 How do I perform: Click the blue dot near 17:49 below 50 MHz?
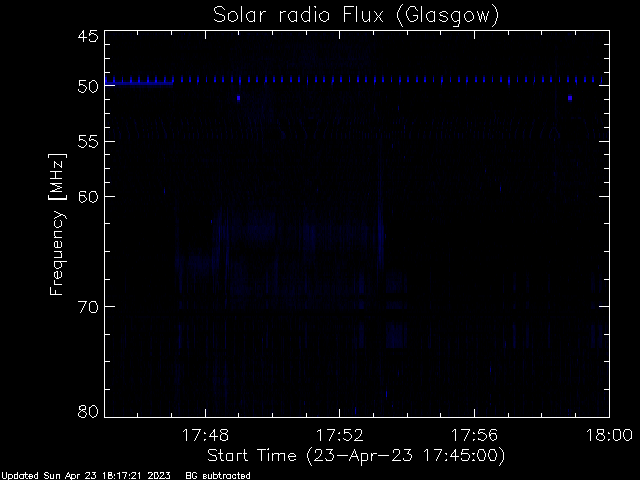(238, 98)
